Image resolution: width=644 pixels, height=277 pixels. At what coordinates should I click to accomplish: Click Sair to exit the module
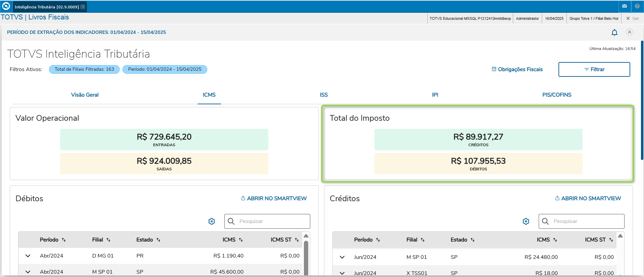[x=633, y=18]
